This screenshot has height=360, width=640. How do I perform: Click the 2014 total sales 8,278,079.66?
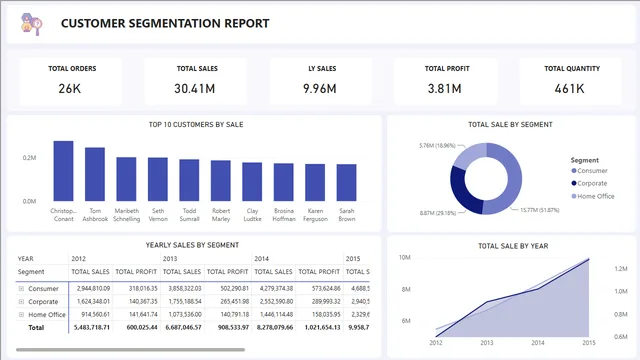[x=275, y=328]
